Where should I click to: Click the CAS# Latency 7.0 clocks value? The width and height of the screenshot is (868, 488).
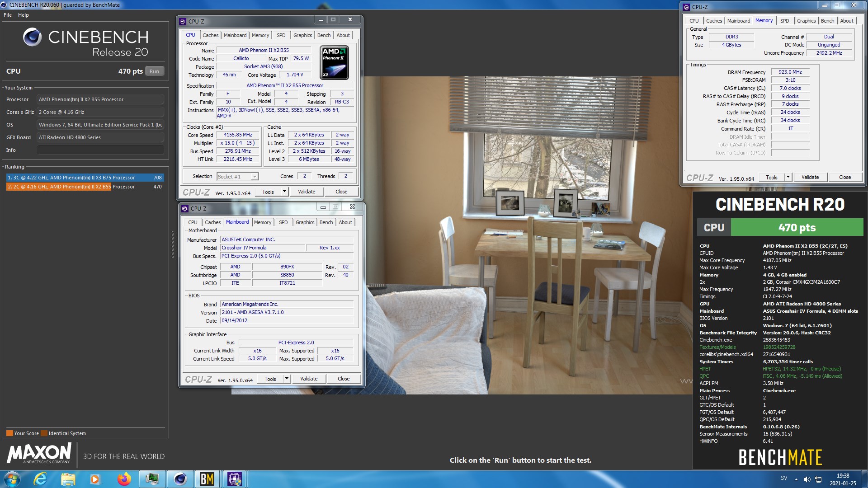pyautogui.click(x=790, y=88)
